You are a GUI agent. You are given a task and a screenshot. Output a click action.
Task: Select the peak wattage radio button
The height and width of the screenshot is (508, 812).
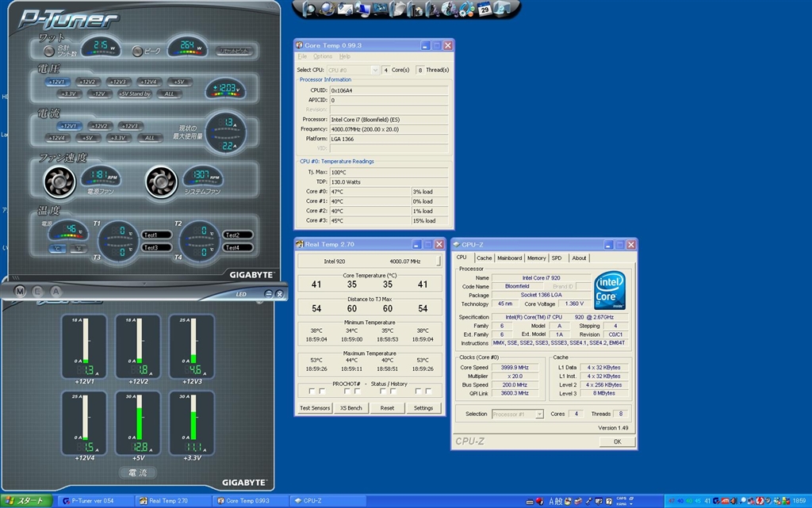coord(138,51)
